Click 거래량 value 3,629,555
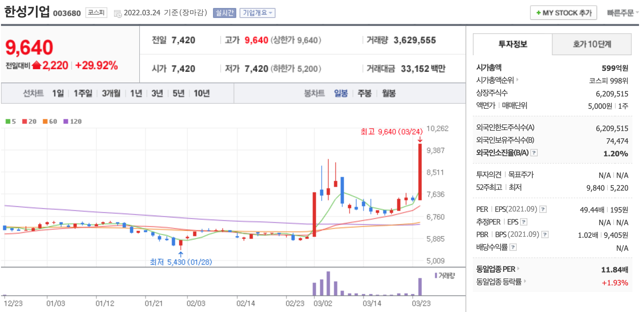Image resolution: width=644 pixels, height=312 pixels. click(415, 40)
